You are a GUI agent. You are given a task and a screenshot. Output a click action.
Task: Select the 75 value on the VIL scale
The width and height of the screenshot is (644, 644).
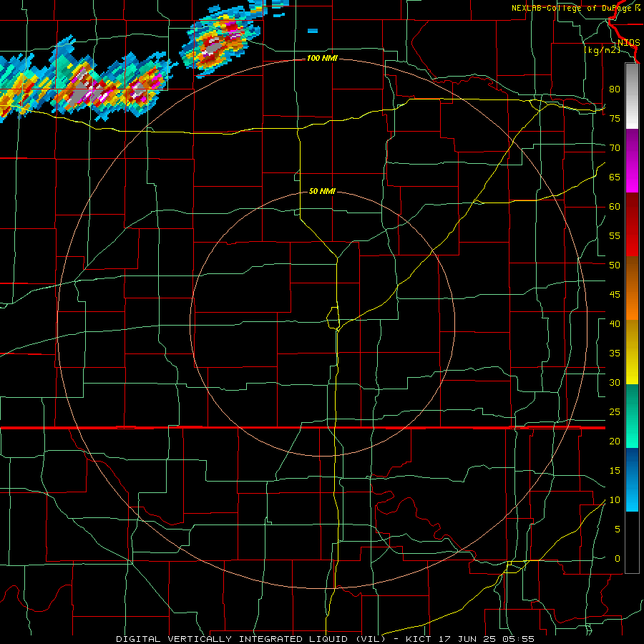coord(615,118)
